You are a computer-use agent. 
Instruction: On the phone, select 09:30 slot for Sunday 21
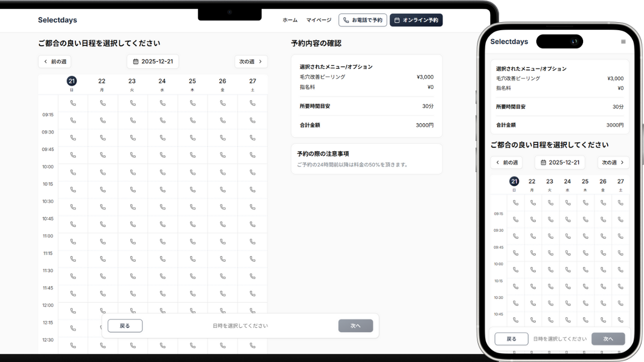pyautogui.click(x=515, y=236)
